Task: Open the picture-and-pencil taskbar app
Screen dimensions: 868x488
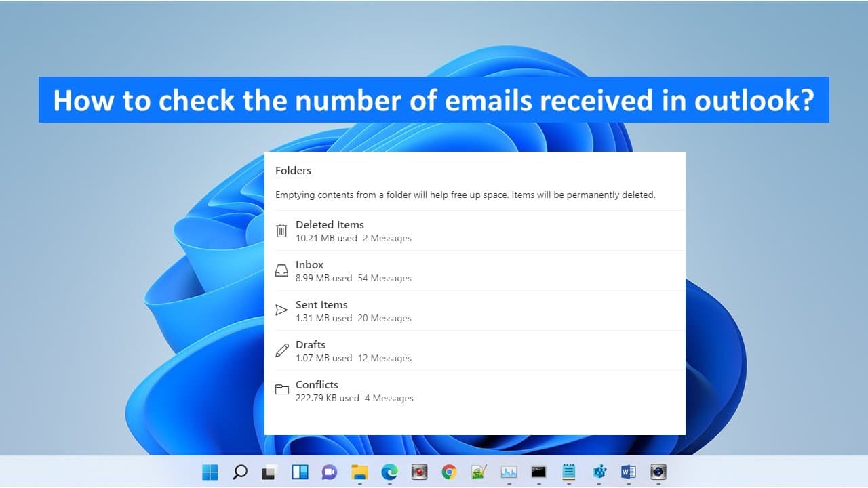Action: tap(479, 472)
